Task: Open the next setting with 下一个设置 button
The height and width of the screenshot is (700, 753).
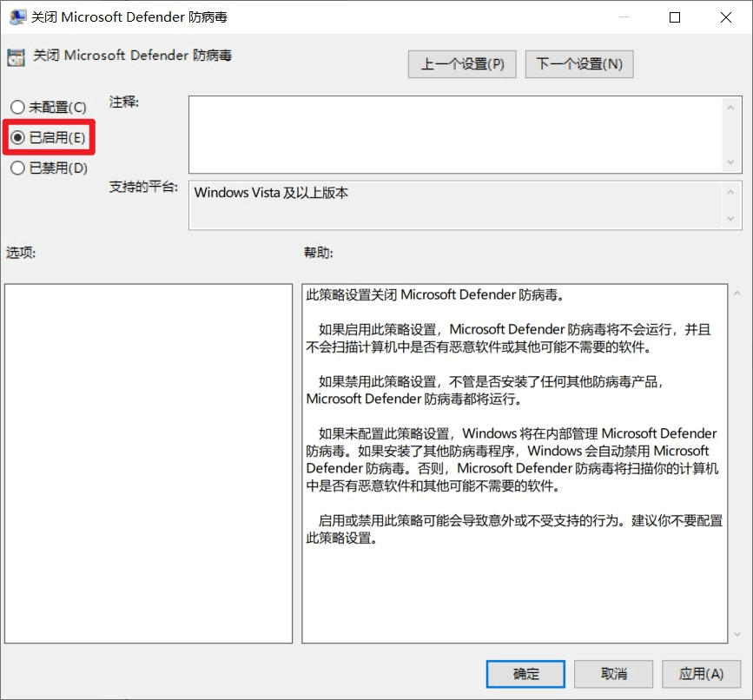Action: (x=578, y=63)
